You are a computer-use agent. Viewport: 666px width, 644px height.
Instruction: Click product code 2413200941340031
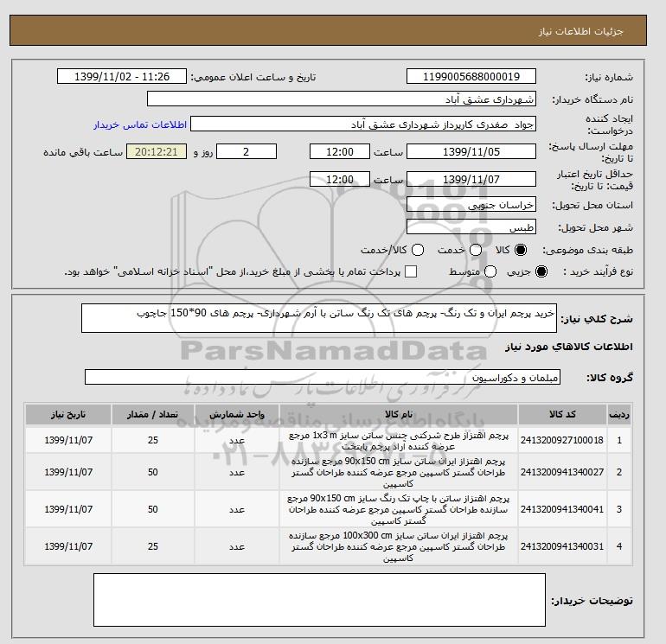point(562,546)
